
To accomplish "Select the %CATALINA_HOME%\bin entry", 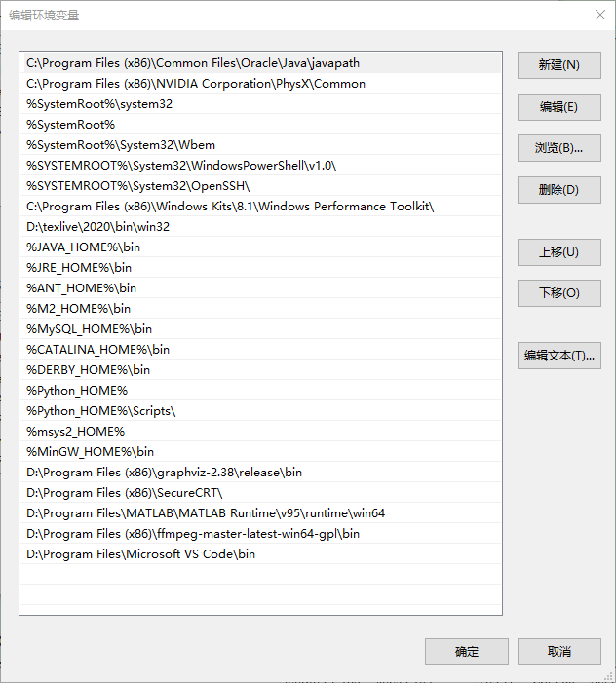I will pos(260,350).
